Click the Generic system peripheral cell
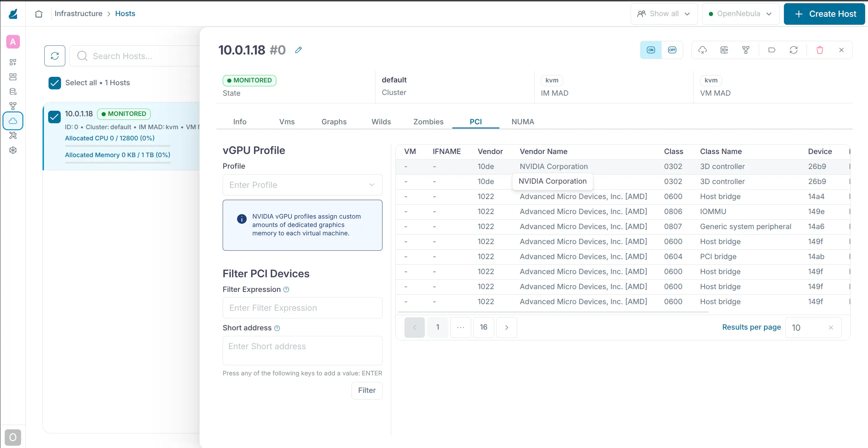 click(x=745, y=227)
